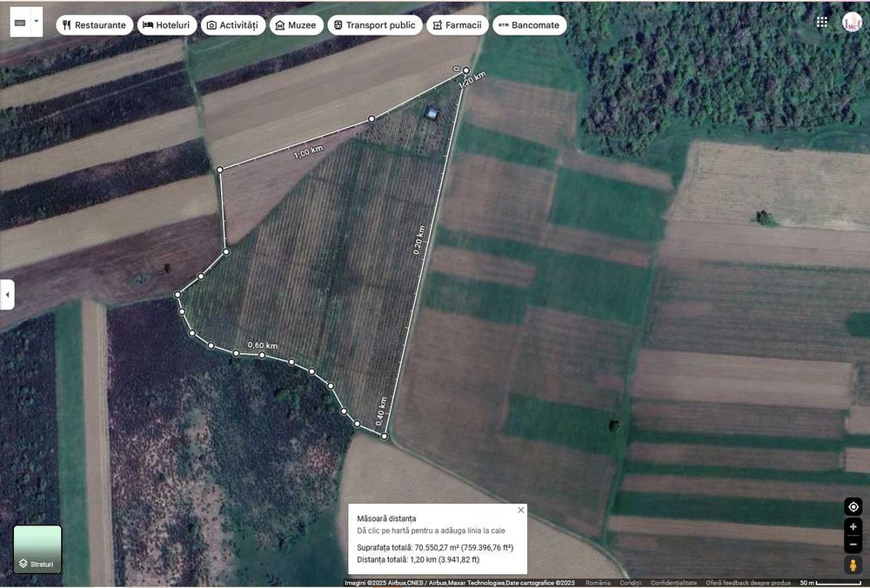
Task: Open the input tools dropdown arrow
Action: point(37,23)
